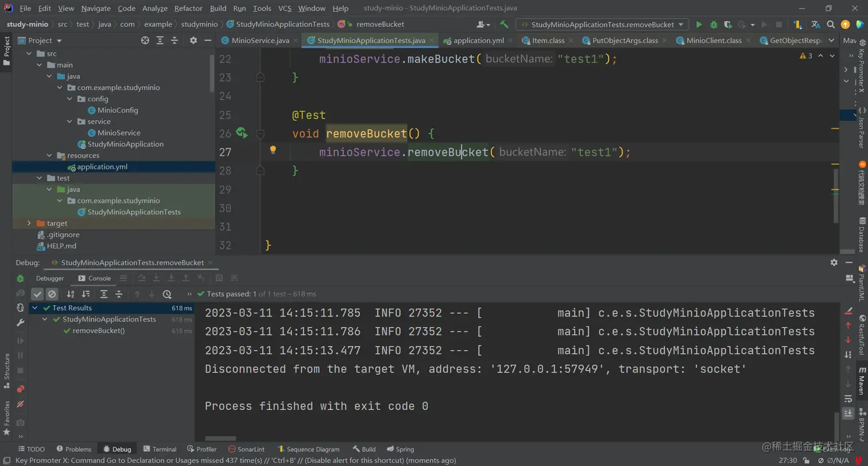Run with coverage shield icon
The width and height of the screenshot is (868, 466).
click(x=727, y=25)
